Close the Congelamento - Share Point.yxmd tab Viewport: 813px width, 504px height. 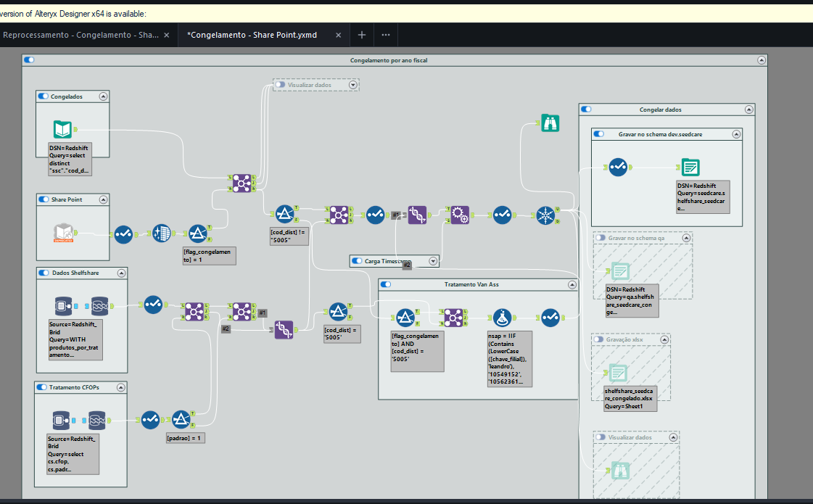click(x=339, y=36)
